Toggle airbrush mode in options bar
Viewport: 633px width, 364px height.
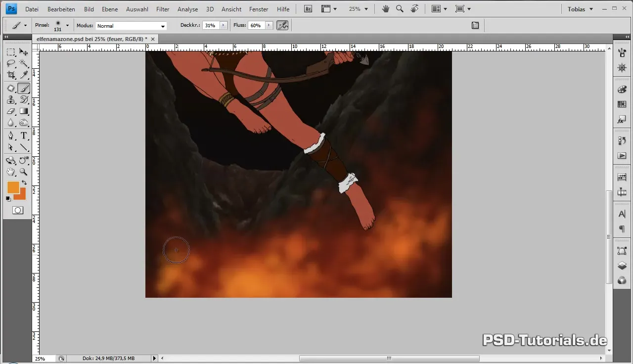tap(282, 25)
